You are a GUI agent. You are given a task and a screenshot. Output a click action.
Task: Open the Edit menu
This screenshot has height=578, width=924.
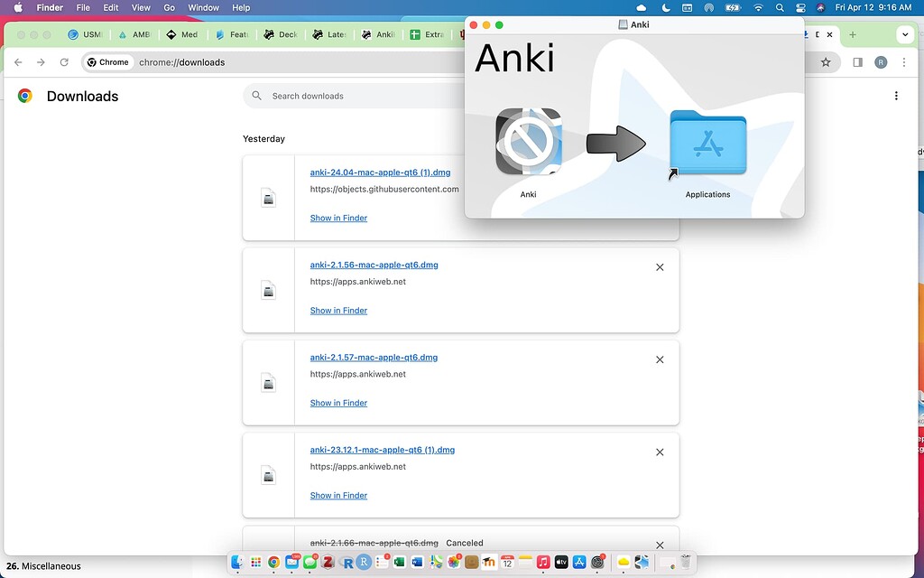click(x=111, y=7)
